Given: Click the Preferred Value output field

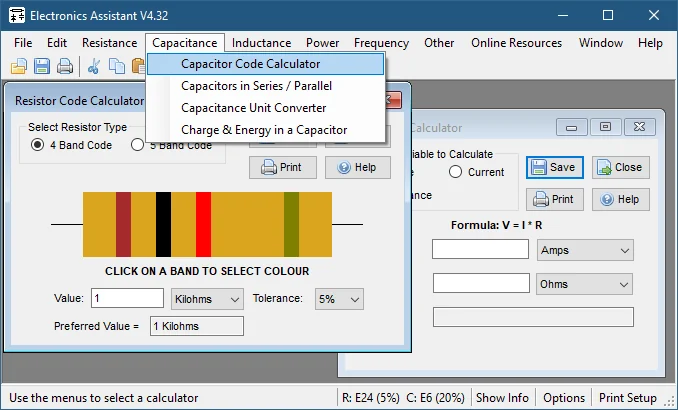Looking at the screenshot, I should (x=197, y=326).
